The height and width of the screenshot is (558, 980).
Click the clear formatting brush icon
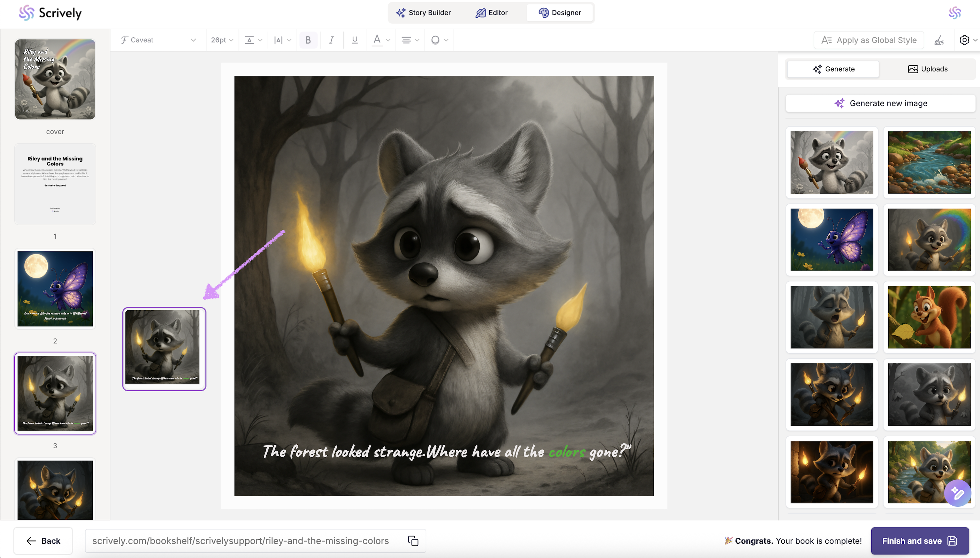click(x=939, y=40)
